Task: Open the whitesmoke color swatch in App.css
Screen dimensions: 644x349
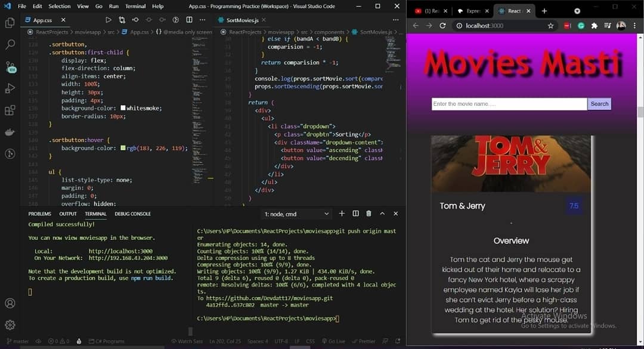Action: pyautogui.click(x=123, y=108)
